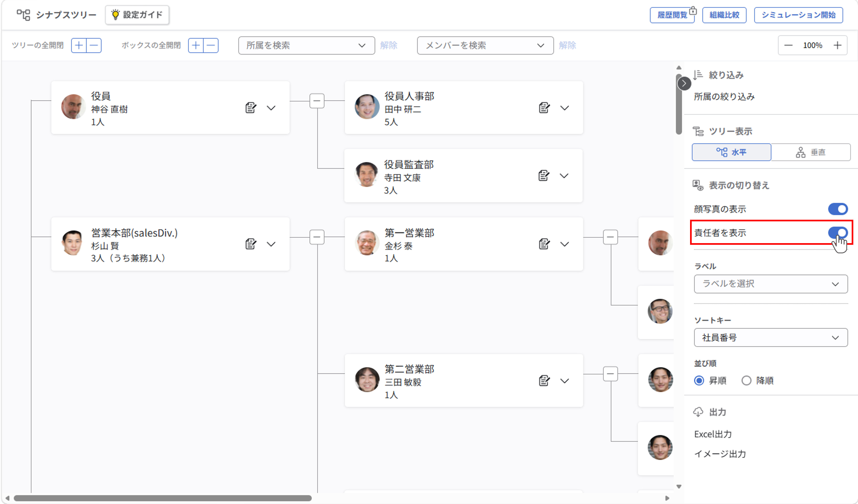The width and height of the screenshot is (858, 504).
Task: Click the シナプスツリー tree icon in header
Action: point(23,15)
